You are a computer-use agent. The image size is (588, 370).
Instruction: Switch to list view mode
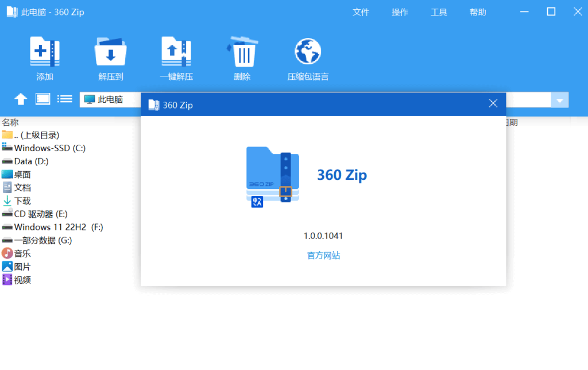[x=64, y=99]
